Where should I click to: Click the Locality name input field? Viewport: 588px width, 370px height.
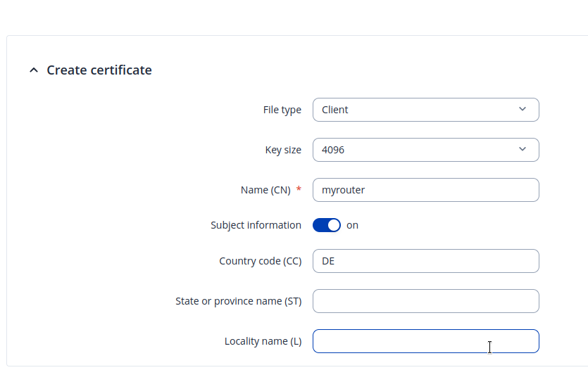(x=425, y=341)
